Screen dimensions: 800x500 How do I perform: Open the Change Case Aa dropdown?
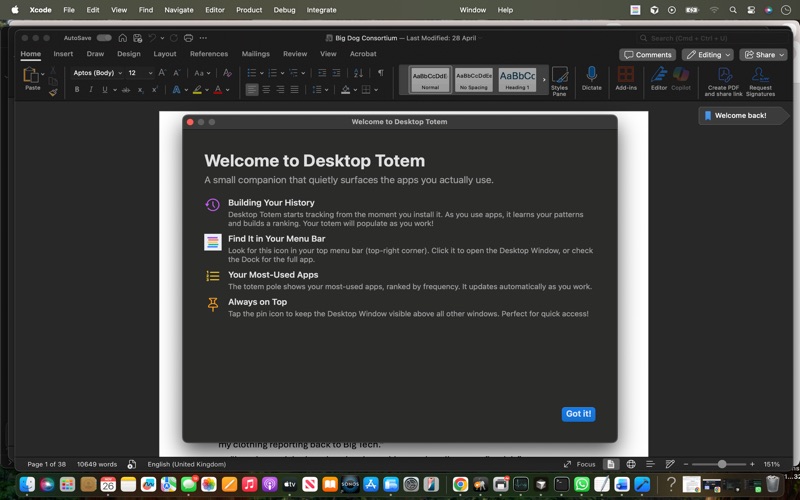click(202, 73)
